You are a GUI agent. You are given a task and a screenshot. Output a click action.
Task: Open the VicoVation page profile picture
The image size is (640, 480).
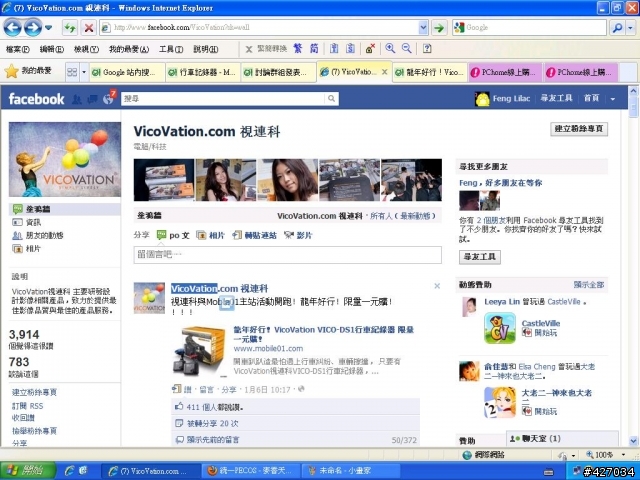pos(65,160)
